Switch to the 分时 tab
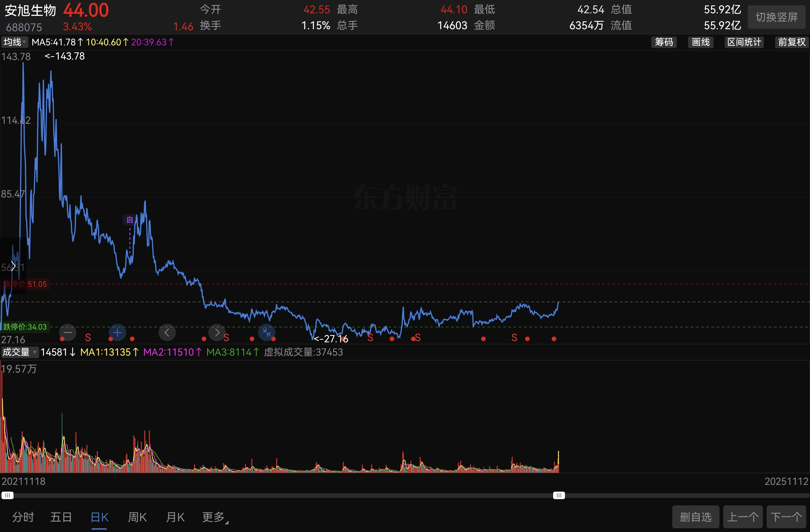The image size is (810, 532). [23, 517]
